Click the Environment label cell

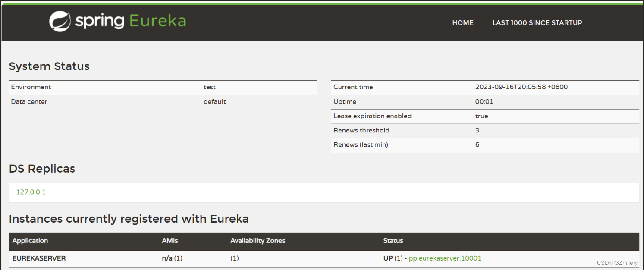pos(31,87)
